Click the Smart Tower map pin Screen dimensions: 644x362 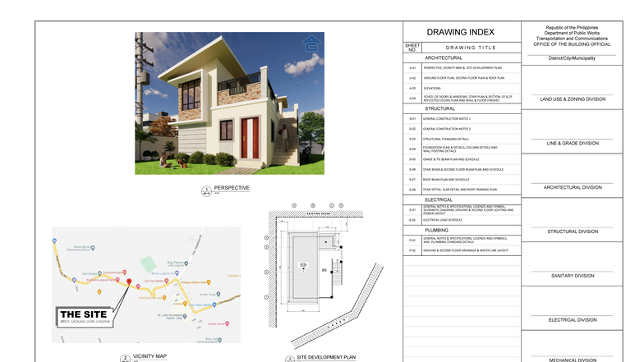[218, 294]
